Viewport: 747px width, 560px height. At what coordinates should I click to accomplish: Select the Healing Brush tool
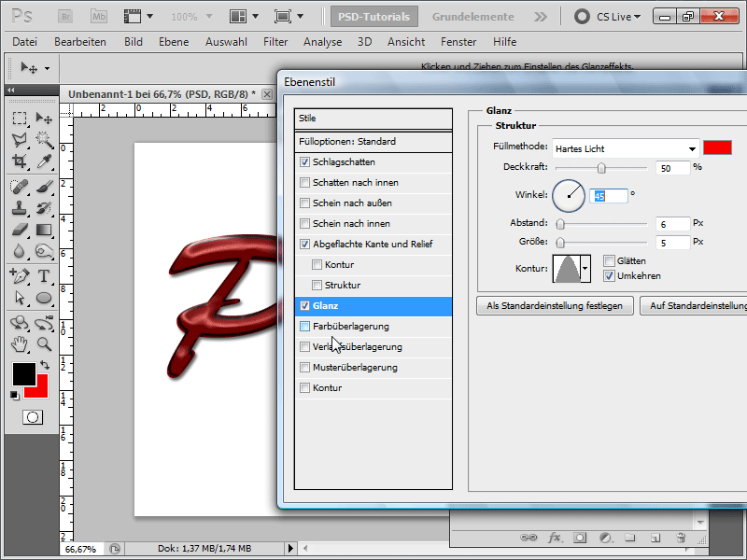click(19, 186)
